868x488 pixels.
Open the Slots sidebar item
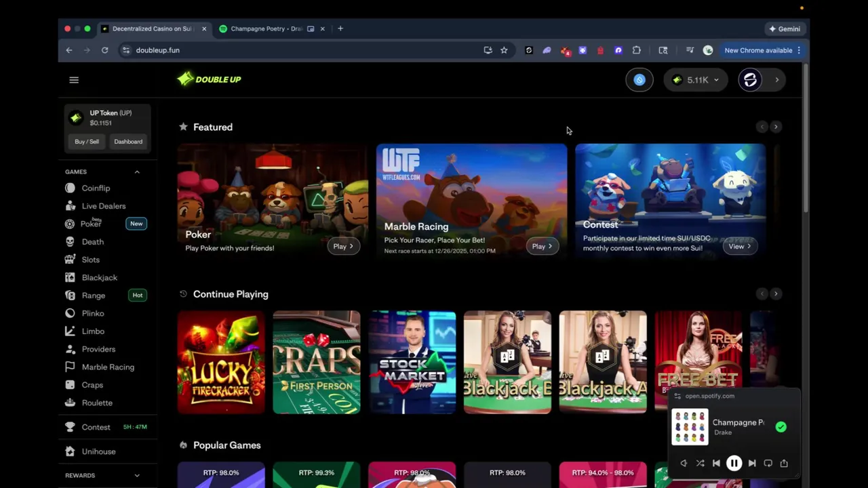[90, 260]
